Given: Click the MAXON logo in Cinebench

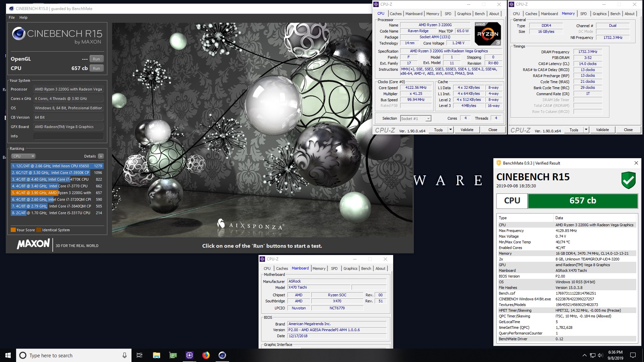Looking at the screenshot, I should 34,244.
